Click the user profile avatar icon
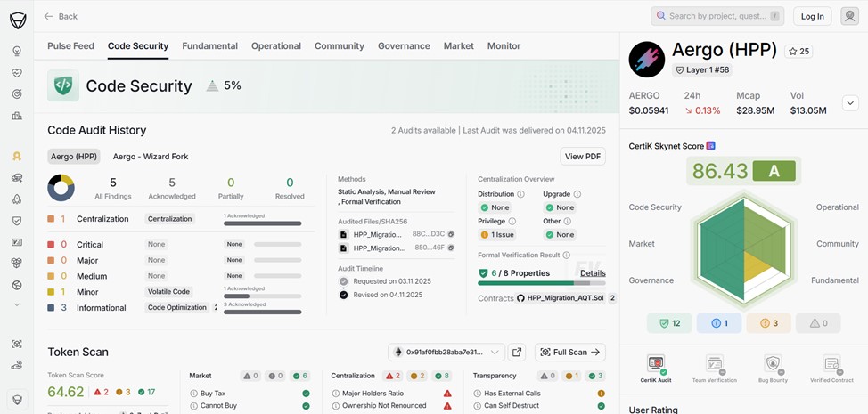 (850, 16)
